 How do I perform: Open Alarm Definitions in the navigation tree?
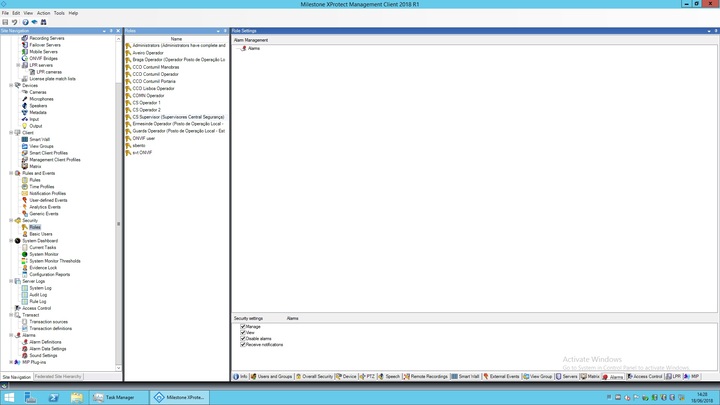(45, 342)
